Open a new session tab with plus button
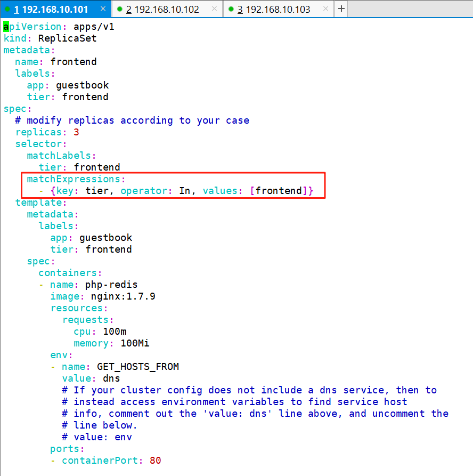The height and width of the screenshot is (476, 473). pos(341,9)
